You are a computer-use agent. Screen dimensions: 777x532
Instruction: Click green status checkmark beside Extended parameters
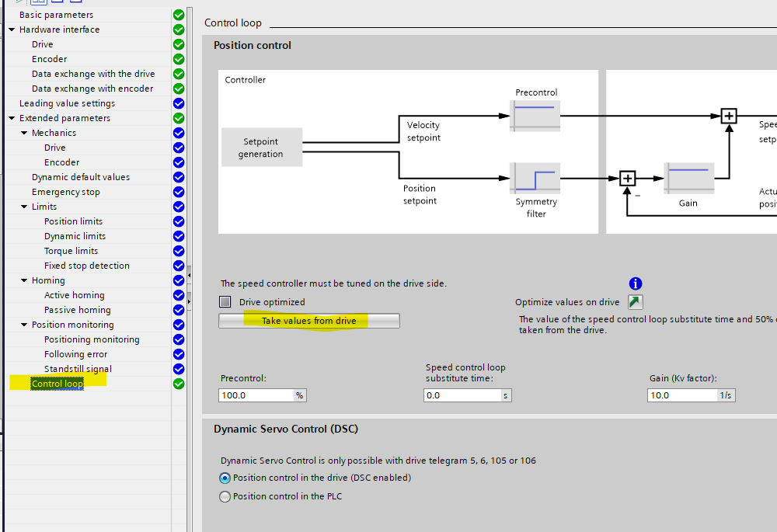[x=179, y=118]
